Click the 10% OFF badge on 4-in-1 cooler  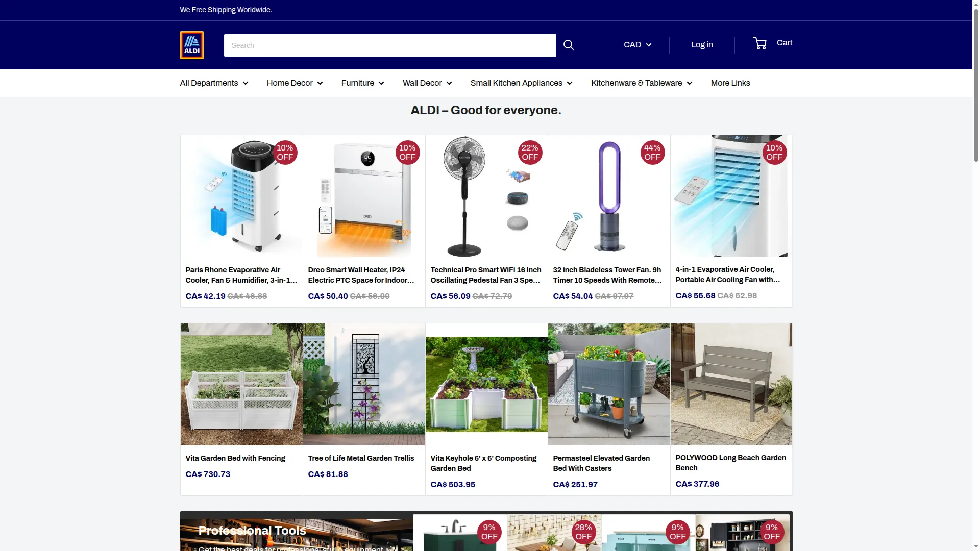774,153
